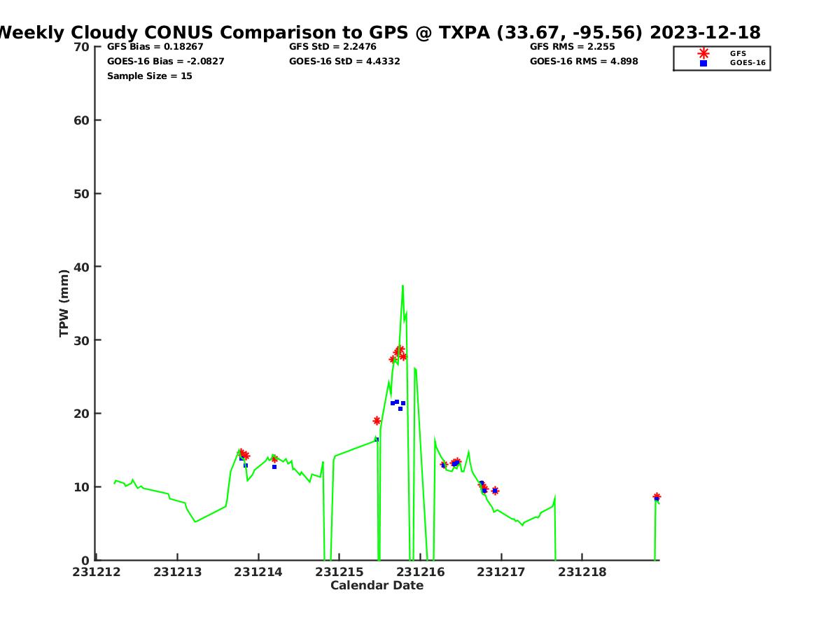
Task: Click the blue GOES-16 legend square
Action: [703, 63]
